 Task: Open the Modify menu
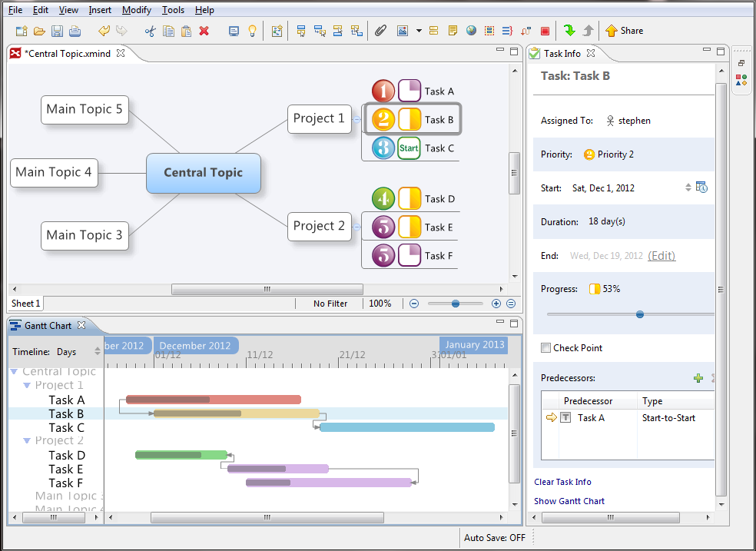(136, 10)
